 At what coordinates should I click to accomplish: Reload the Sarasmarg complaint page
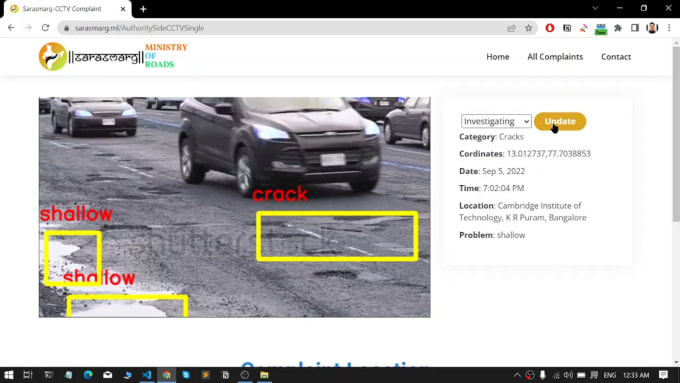[x=46, y=28]
